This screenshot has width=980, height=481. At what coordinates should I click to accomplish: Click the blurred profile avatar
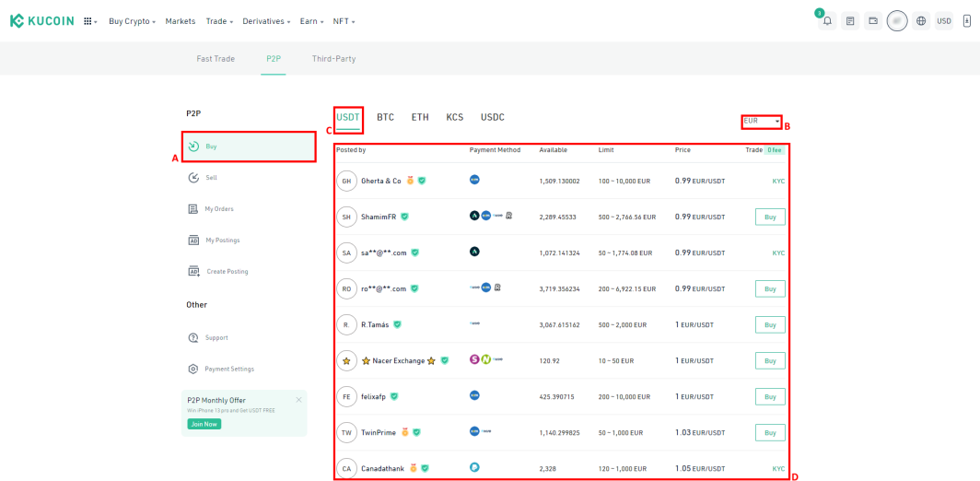click(897, 20)
